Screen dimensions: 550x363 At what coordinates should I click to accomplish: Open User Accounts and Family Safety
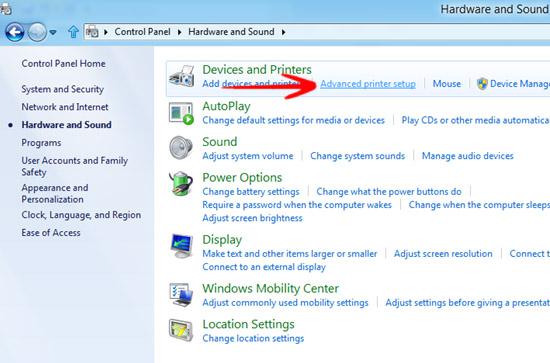(75, 166)
